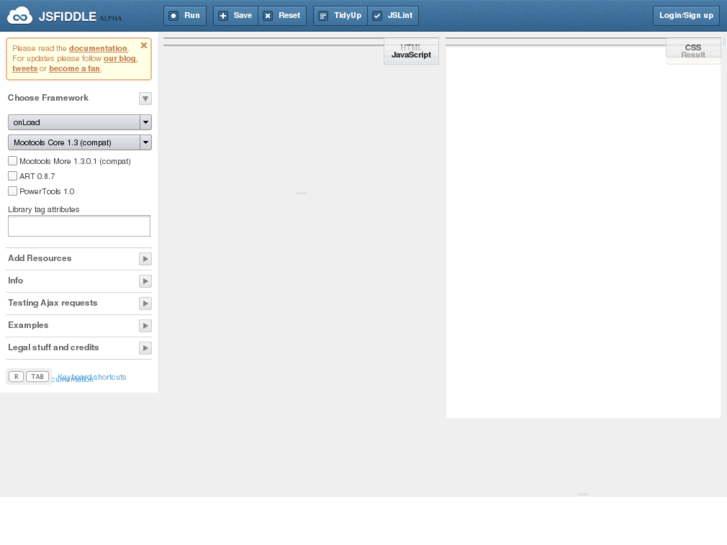Click the Reset button

pyautogui.click(x=282, y=16)
